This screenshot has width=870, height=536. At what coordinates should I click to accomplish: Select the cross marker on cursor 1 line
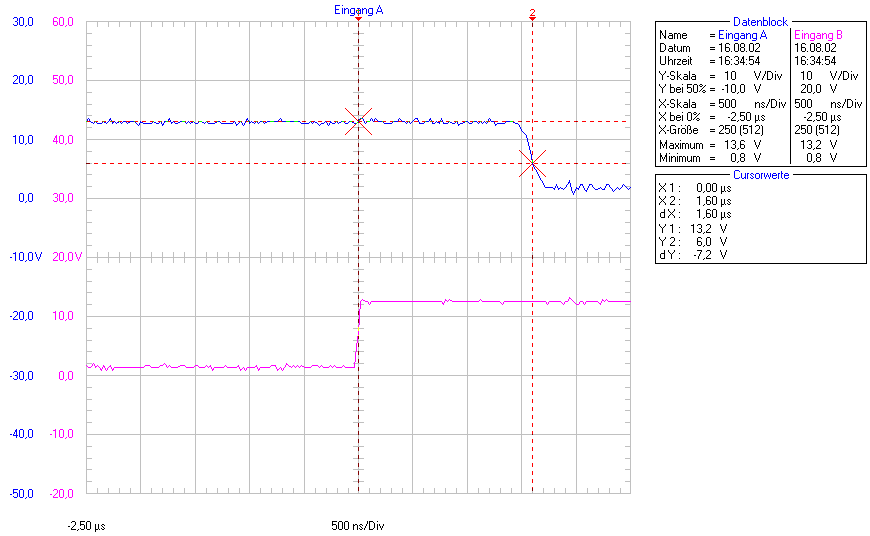358,121
